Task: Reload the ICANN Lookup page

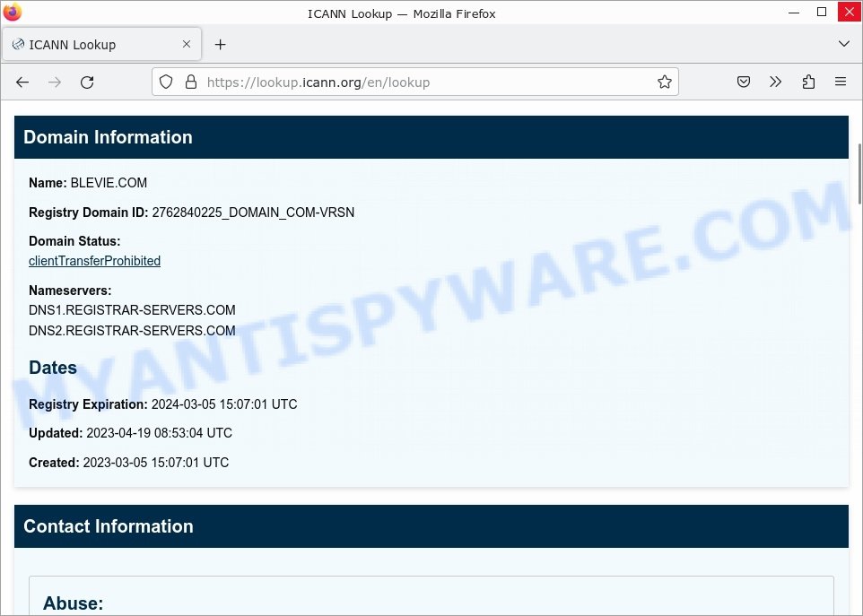Action: pos(87,82)
